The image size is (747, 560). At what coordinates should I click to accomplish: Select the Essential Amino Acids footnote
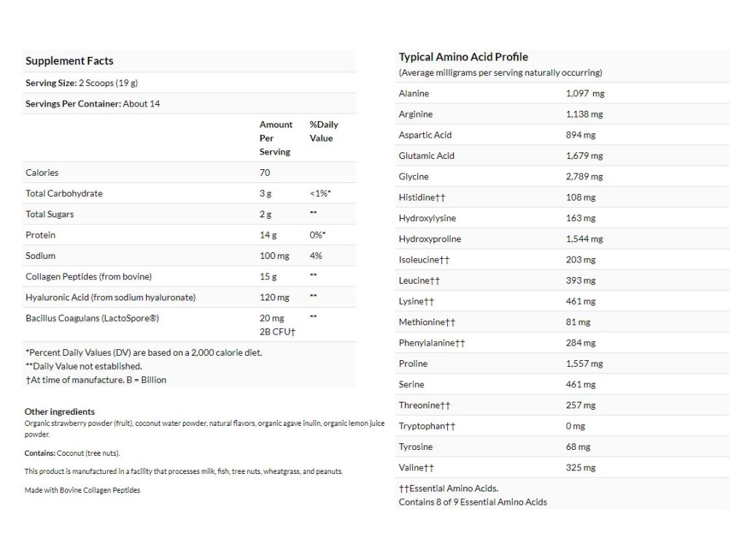tap(449, 488)
